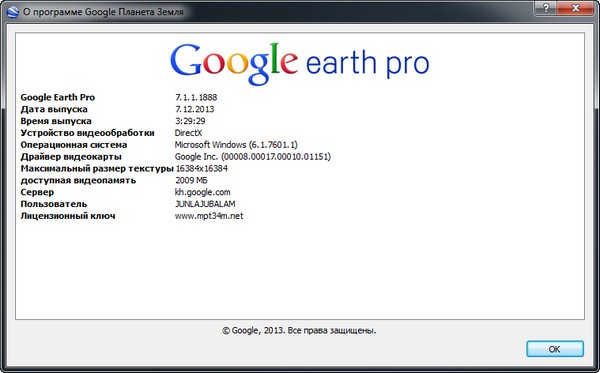Close the About dialog window

pos(575,8)
